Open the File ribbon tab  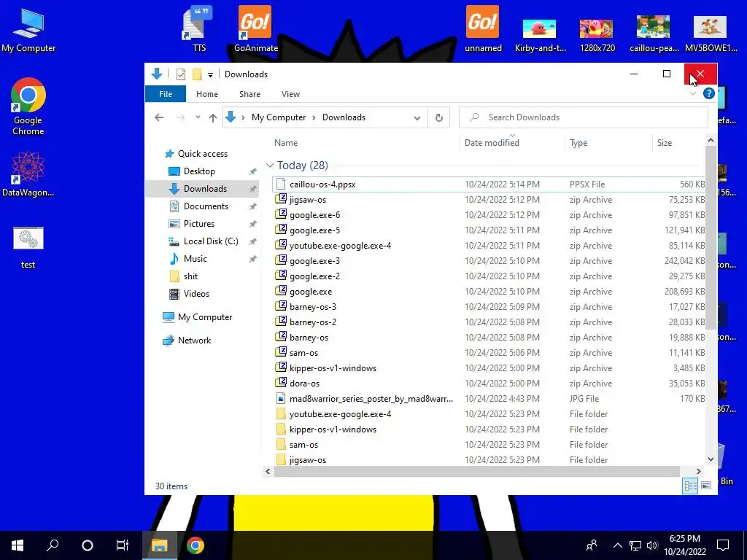click(x=166, y=94)
